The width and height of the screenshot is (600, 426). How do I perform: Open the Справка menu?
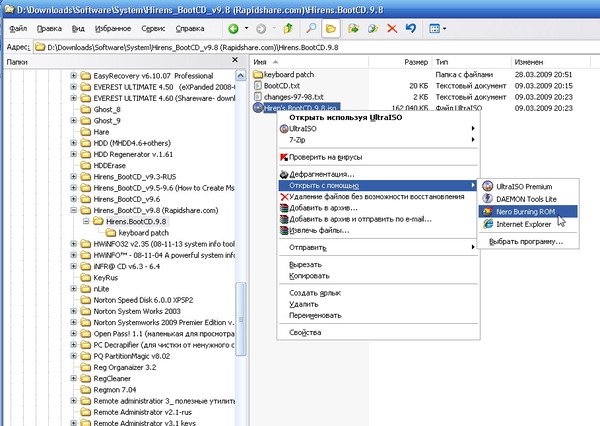pyautogui.click(x=190, y=29)
